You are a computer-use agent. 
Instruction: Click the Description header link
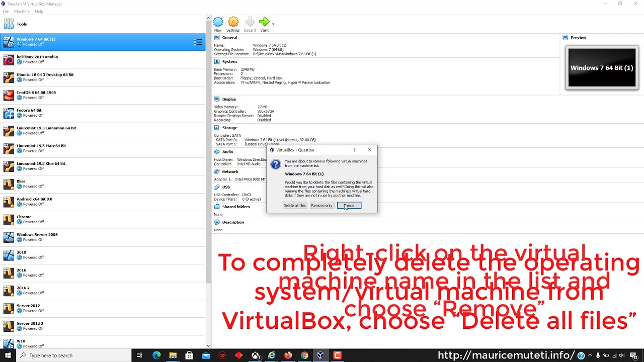click(x=233, y=222)
